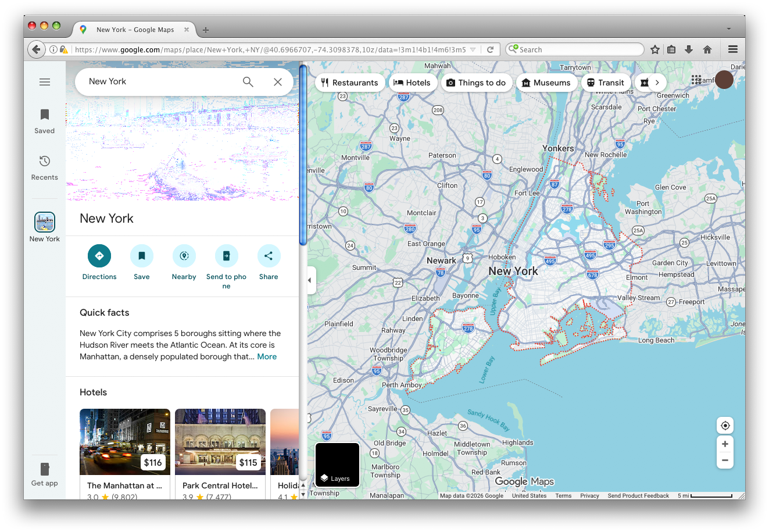Viewport: 769px width, 532px height.
Task: Expand more category chips with chevron
Action: click(x=657, y=83)
